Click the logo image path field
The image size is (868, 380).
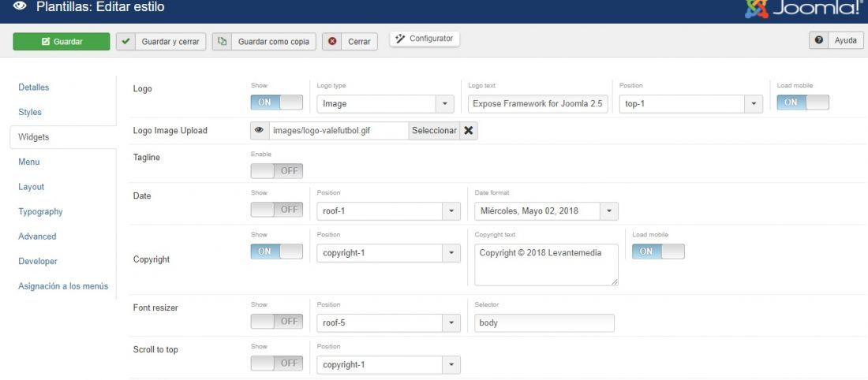339,131
